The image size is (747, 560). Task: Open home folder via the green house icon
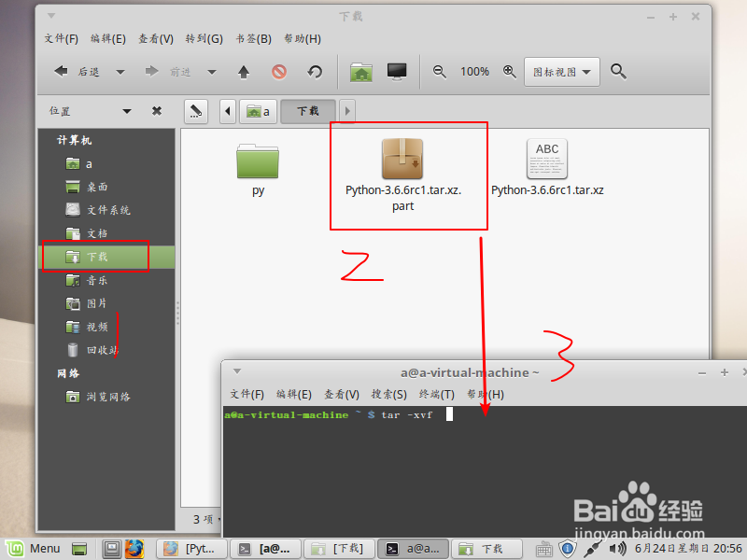[x=360, y=71]
